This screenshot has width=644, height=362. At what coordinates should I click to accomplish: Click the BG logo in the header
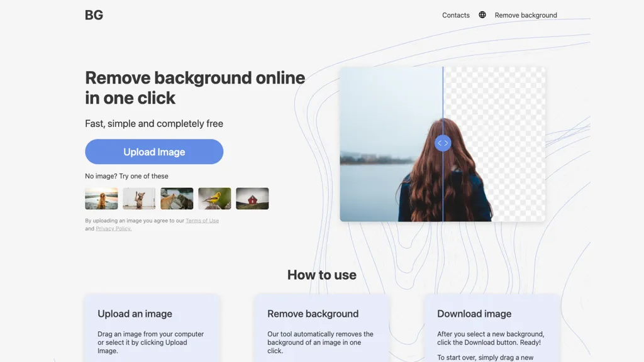pyautogui.click(x=94, y=14)
